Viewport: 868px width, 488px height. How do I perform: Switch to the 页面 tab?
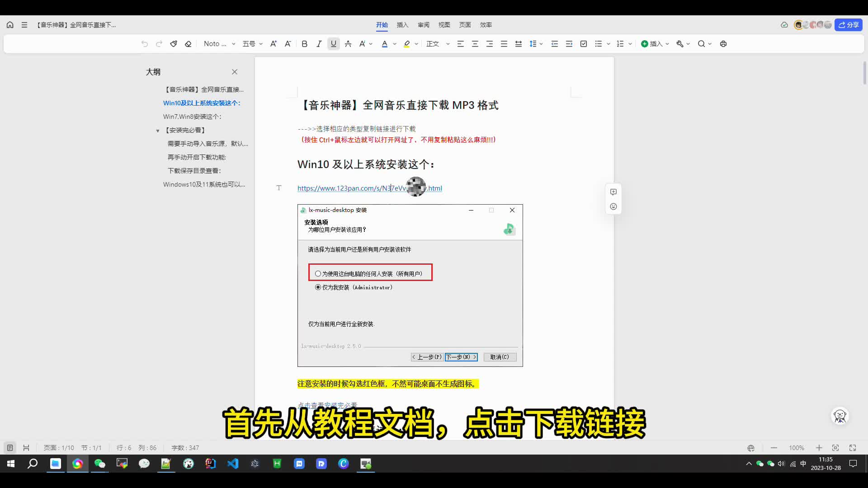click(465, 25)
